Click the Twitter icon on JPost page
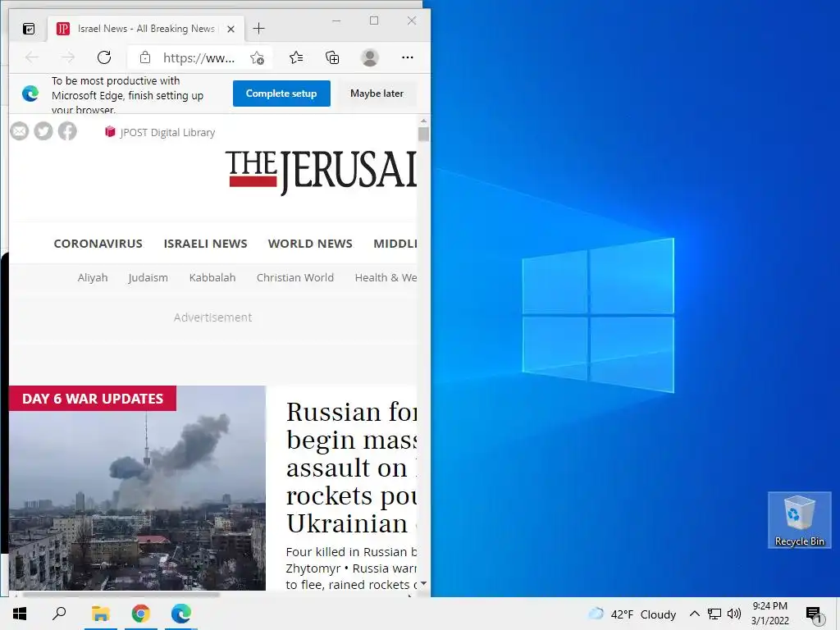 tap(43, 131)
